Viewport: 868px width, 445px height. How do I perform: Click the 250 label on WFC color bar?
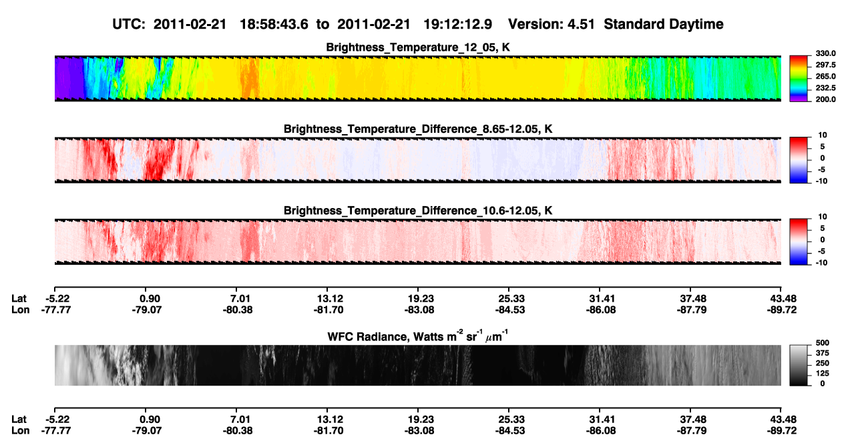coord(823,363)
